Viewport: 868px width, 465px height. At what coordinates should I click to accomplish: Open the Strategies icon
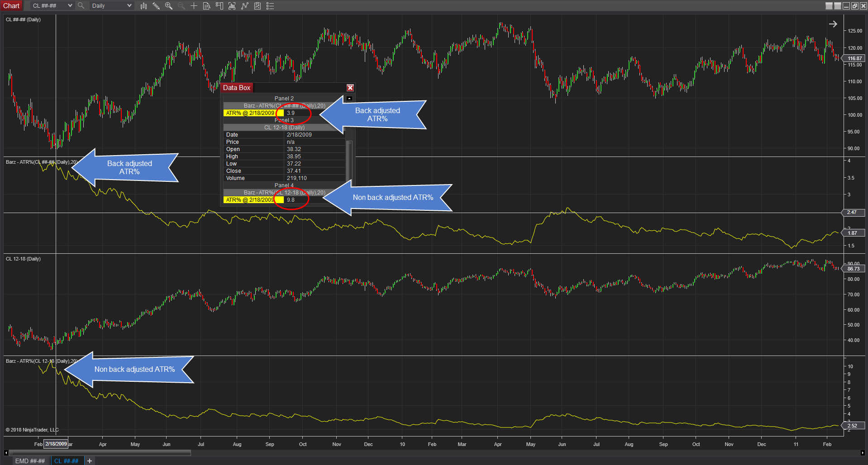(x=258, y=6)
